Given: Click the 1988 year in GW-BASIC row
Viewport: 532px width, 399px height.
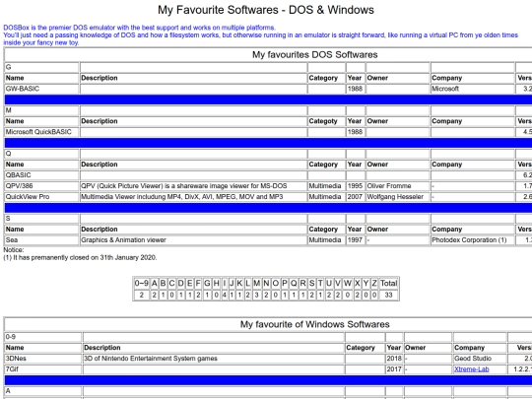Looking at the screenshot, I should pos(356,89).
